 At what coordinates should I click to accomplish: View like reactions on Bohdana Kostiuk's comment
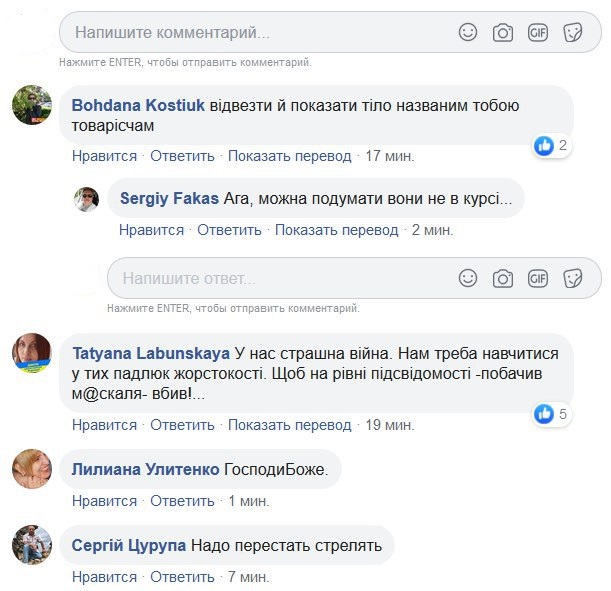[551, 145]
